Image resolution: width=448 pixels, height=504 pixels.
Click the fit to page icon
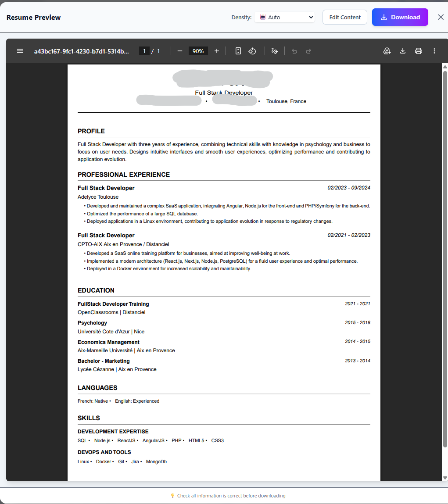pyautogui.click(x=238, y=51)
